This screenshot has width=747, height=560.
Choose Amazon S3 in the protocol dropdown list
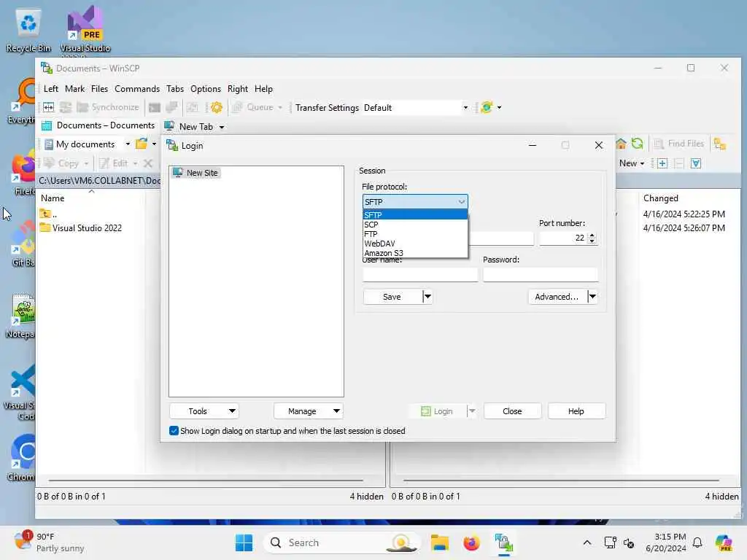415,253
